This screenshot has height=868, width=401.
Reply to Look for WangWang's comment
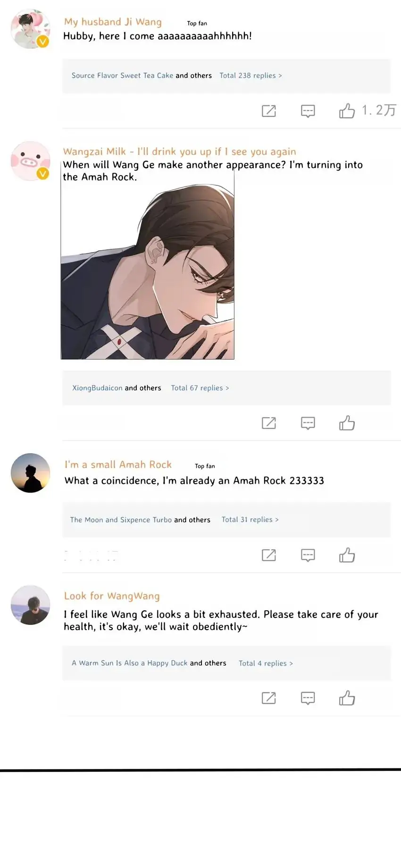coord(308,698)
